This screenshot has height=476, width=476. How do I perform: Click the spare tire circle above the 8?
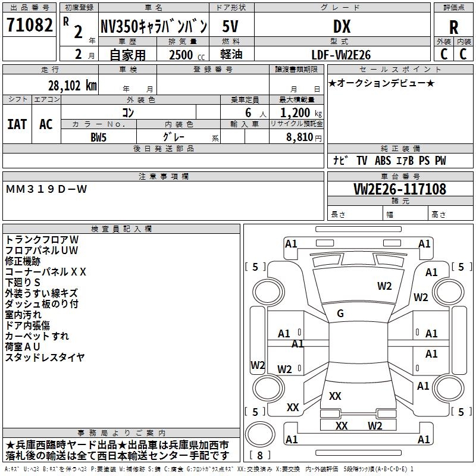click(260, 434)
